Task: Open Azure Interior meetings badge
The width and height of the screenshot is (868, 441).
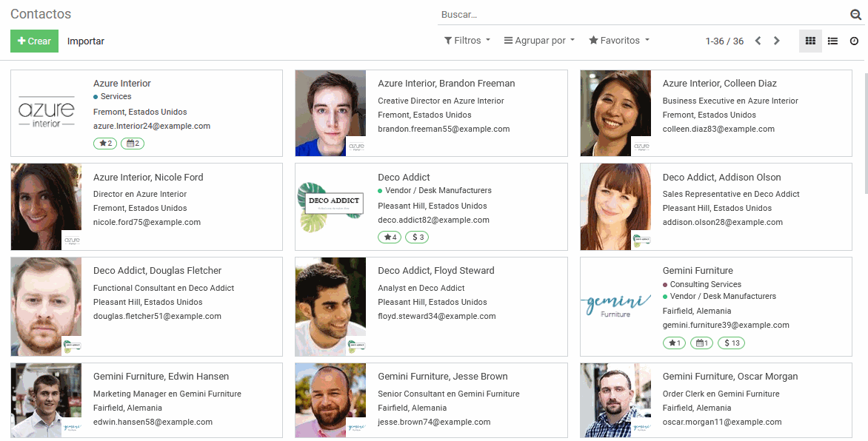Action: 133,144
